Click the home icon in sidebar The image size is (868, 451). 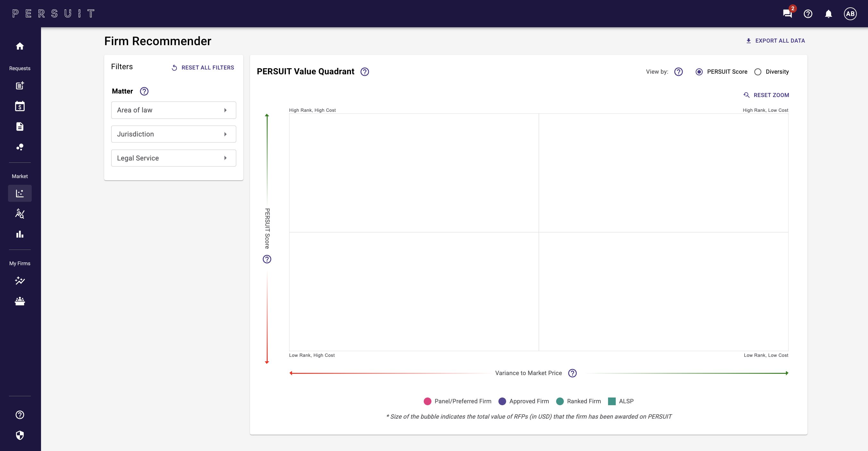tap(20, 46)
